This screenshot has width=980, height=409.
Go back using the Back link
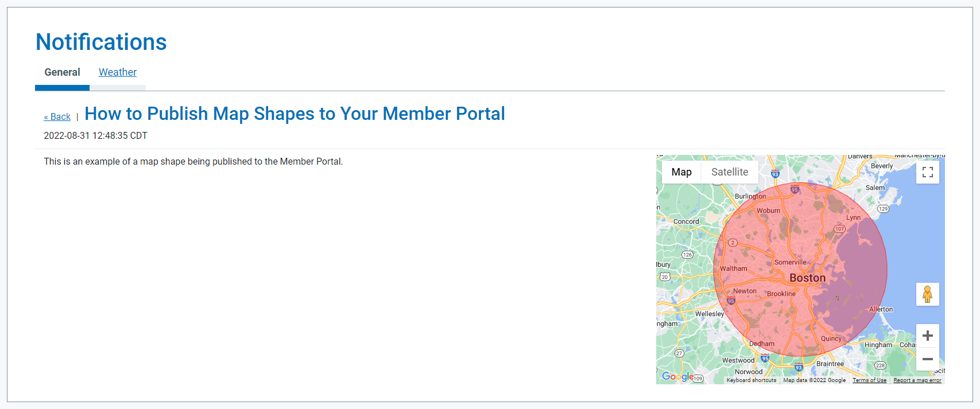57,116
